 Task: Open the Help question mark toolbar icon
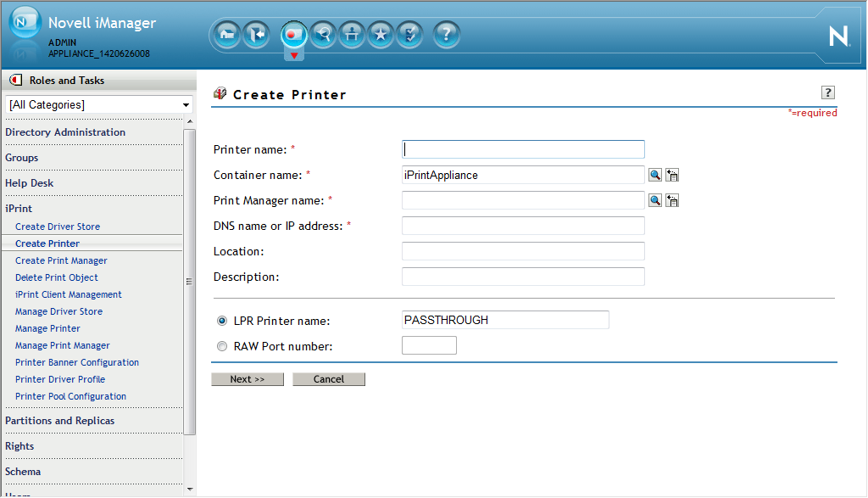point(446,35)
